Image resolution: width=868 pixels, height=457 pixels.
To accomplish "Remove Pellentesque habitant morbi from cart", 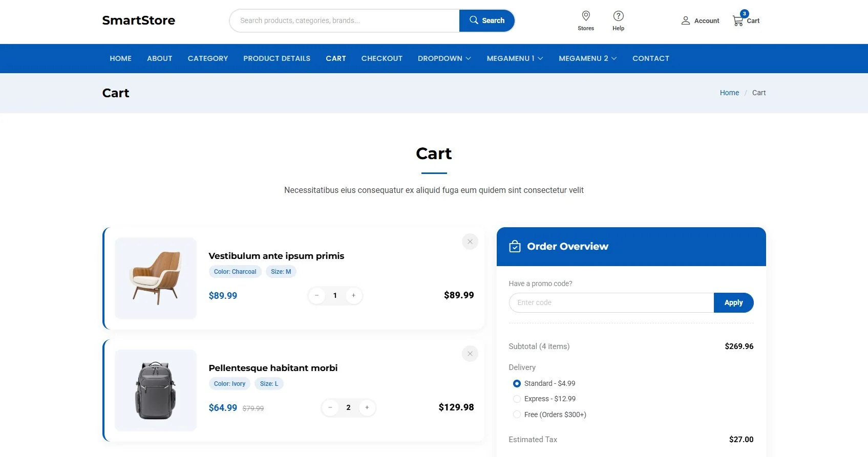I will click(470, 354).
